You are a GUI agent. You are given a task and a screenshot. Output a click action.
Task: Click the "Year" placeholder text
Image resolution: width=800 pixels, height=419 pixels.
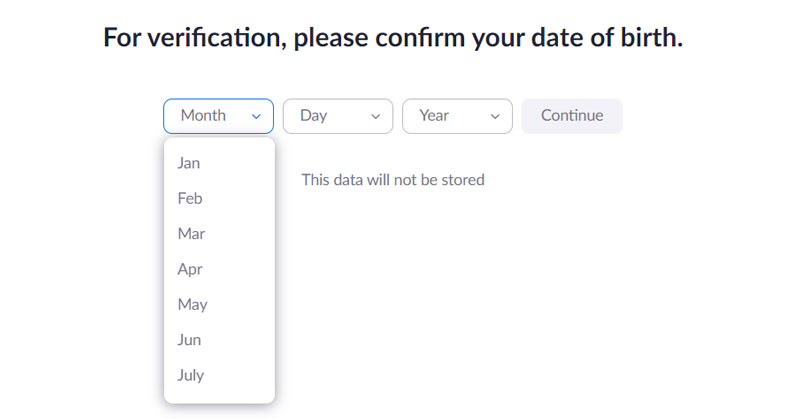point(434,116)
